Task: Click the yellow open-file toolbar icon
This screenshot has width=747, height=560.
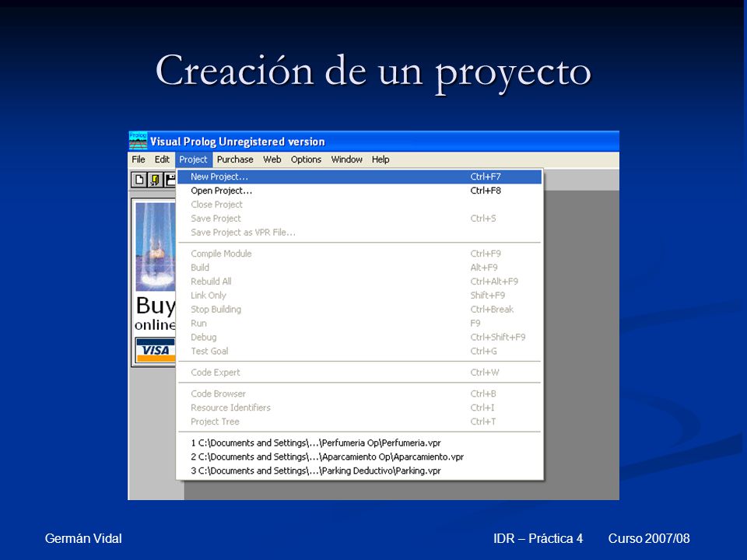Action: (155, 180)
